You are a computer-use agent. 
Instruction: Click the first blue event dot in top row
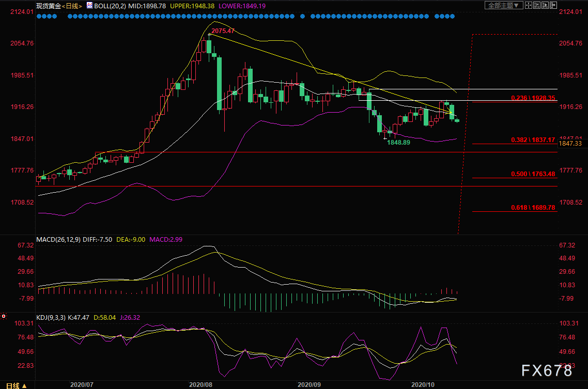click(39, 16)
